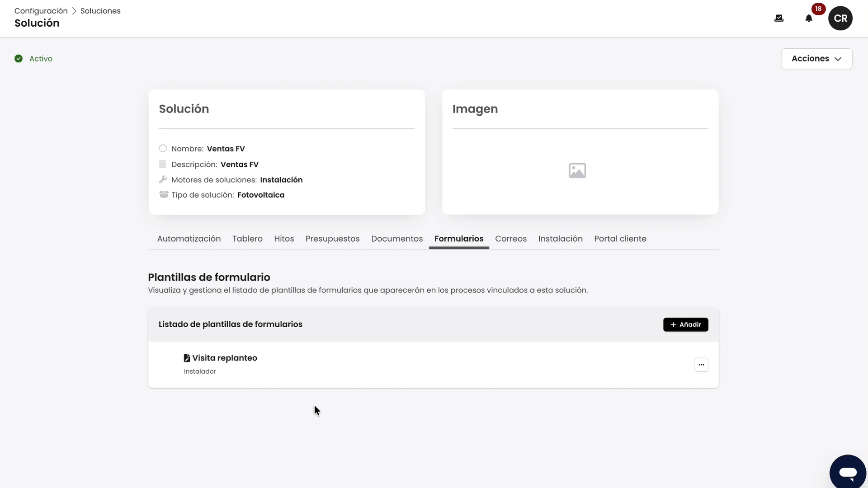Click the Descripción value Ventas FV

pos(240,164)
